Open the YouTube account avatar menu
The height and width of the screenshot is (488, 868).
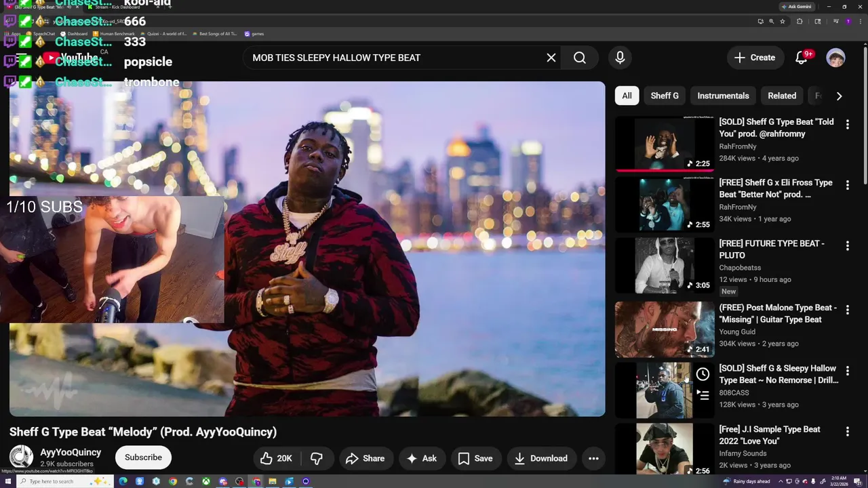pos(835,58)
